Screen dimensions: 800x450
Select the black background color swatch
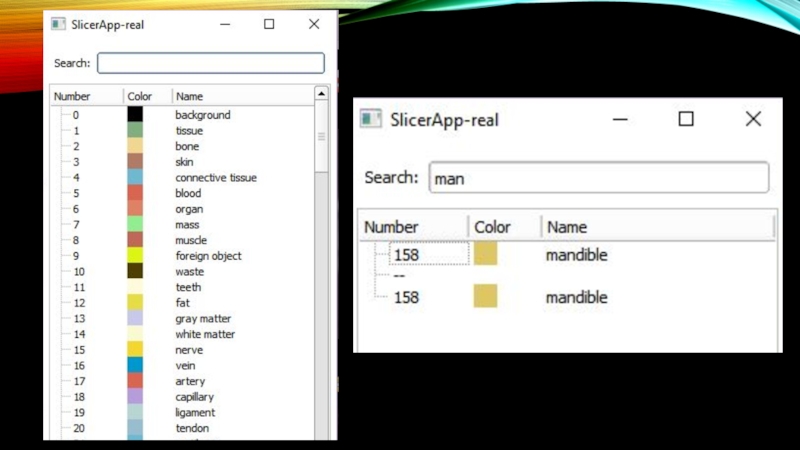[x=135, y=115]
